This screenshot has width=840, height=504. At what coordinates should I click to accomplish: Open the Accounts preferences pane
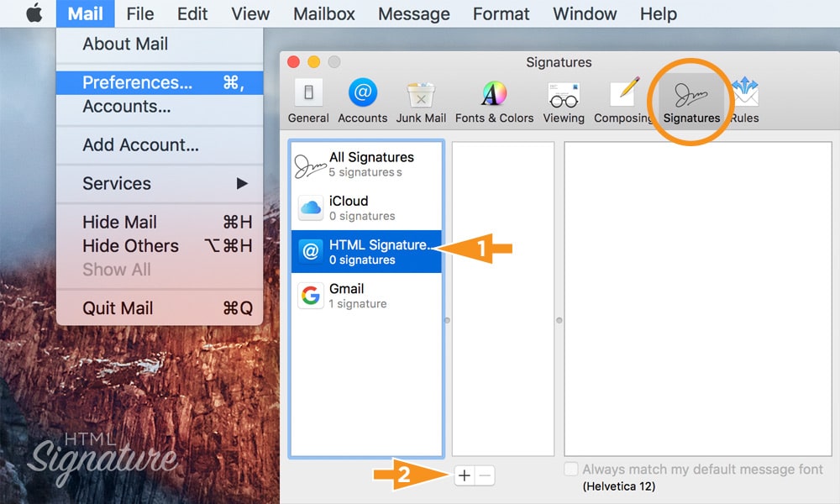[362, 101]
